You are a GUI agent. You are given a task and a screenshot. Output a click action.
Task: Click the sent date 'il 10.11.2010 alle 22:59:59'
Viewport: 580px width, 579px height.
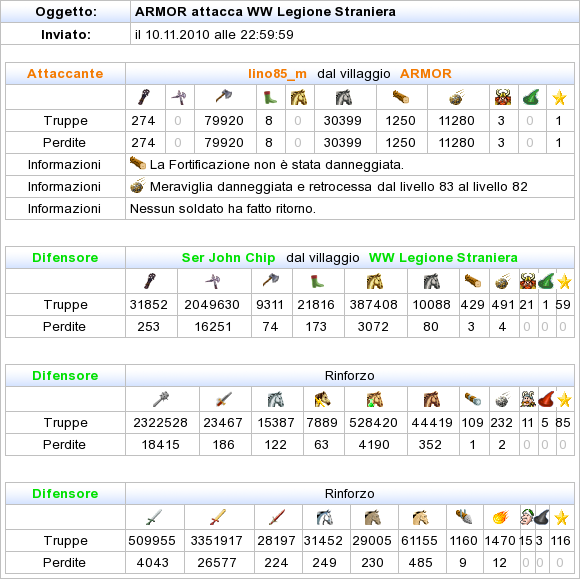(214, 34)
